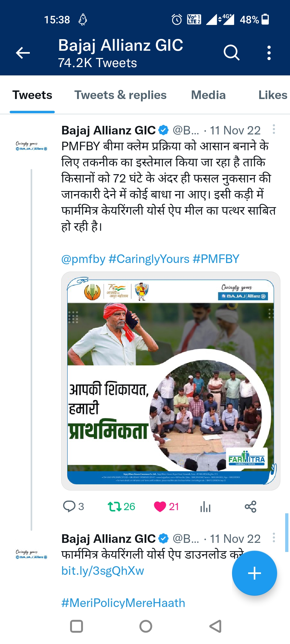This screenshot has height=644, width=290.
Task: Switch to Tweets & replies tab
Action: (120, 95)
